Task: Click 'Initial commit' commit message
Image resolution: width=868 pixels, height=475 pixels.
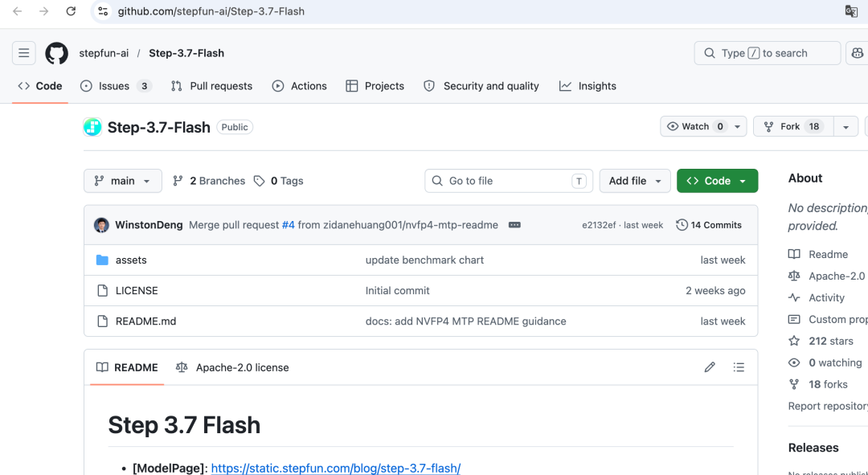Action: tap(398, 291)
